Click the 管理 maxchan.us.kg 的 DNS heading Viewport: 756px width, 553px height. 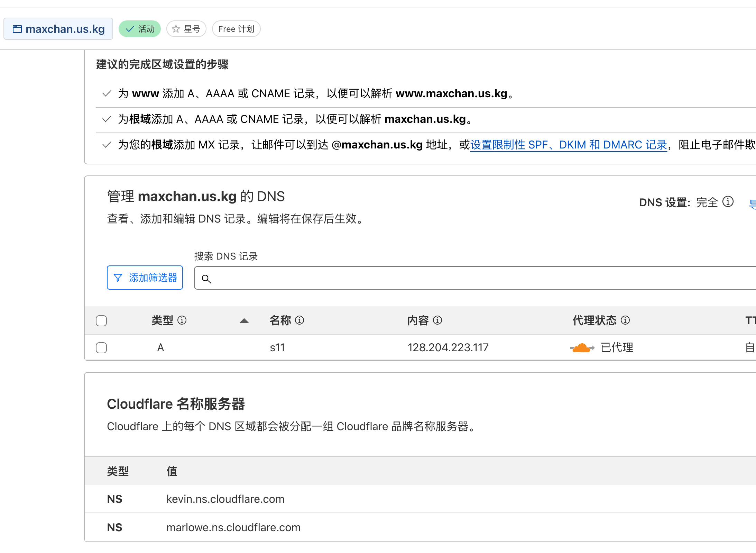coord(196,196)
